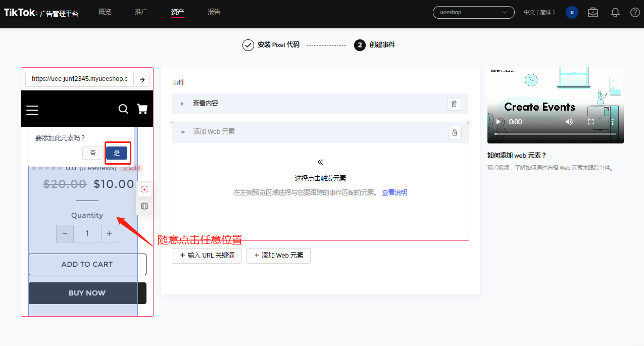The height and width of the screenshot is (346, 644).
Task: Go to the 安装 Pixel 代码 step
Action: click(271, 45)
